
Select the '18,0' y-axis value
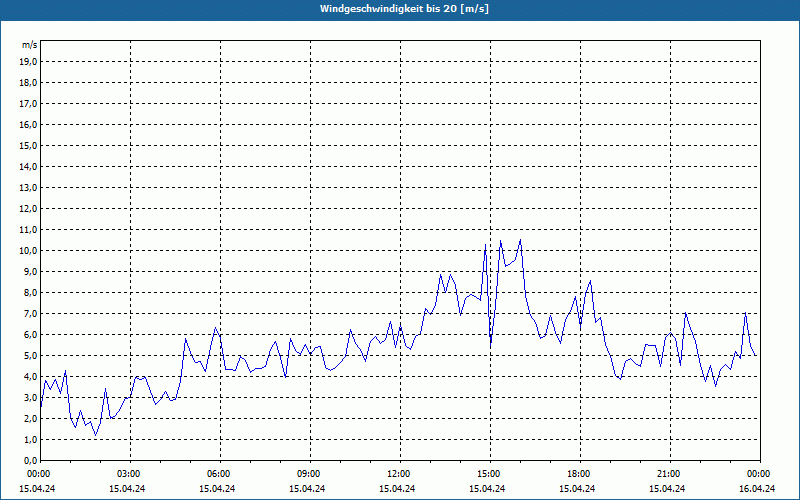pyautogui.click(x=28, y=83)
